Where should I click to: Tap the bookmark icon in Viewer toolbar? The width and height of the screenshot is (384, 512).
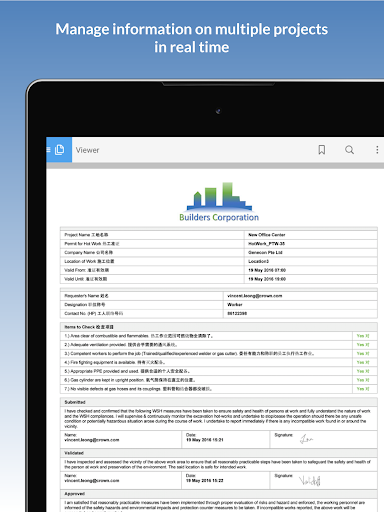(322, 150)
